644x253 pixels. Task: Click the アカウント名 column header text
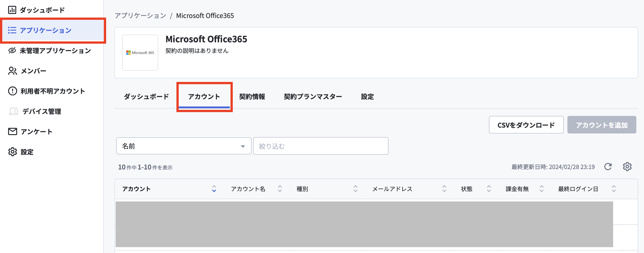(x=248, y=189)
